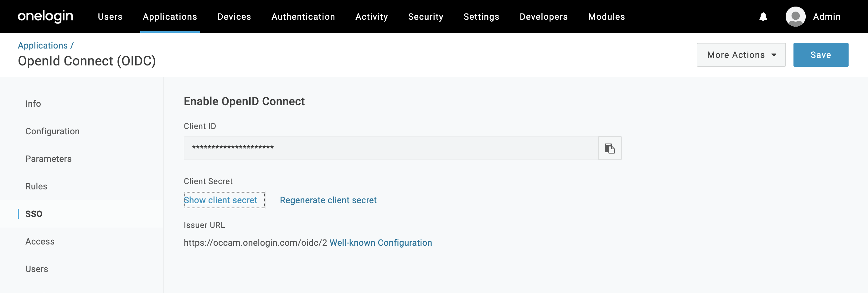Open the Modules menu
This screenshot has height=293, width=868.
(x=607, y=17)
